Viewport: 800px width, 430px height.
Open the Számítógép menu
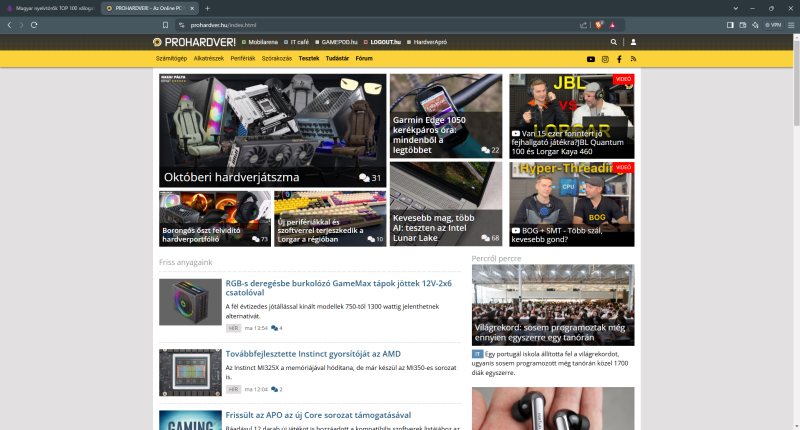pyautogui.click(x=171, y=59)
